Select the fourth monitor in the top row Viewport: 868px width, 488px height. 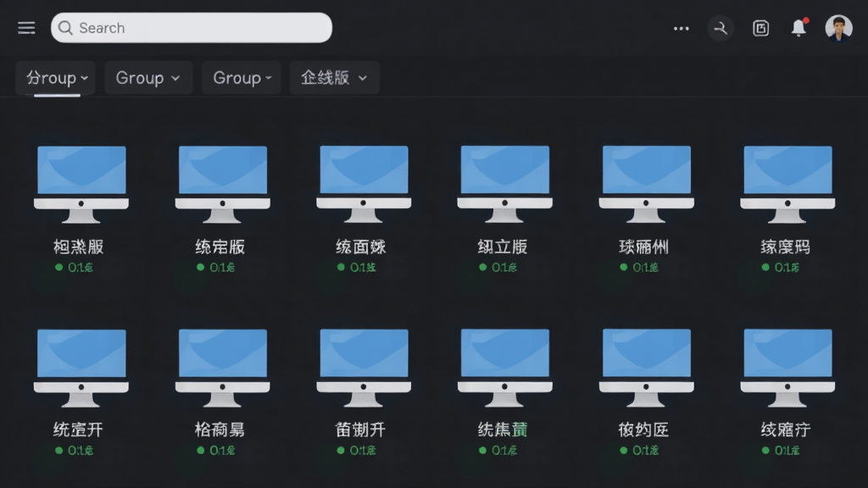click(505, 184)
